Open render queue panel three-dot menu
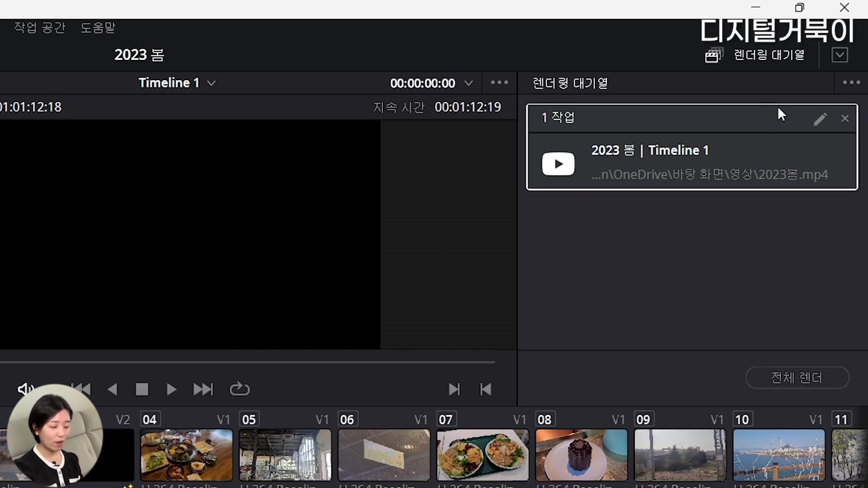The height and width of the screenshot is (488, 868). click(x=851, y=83)
